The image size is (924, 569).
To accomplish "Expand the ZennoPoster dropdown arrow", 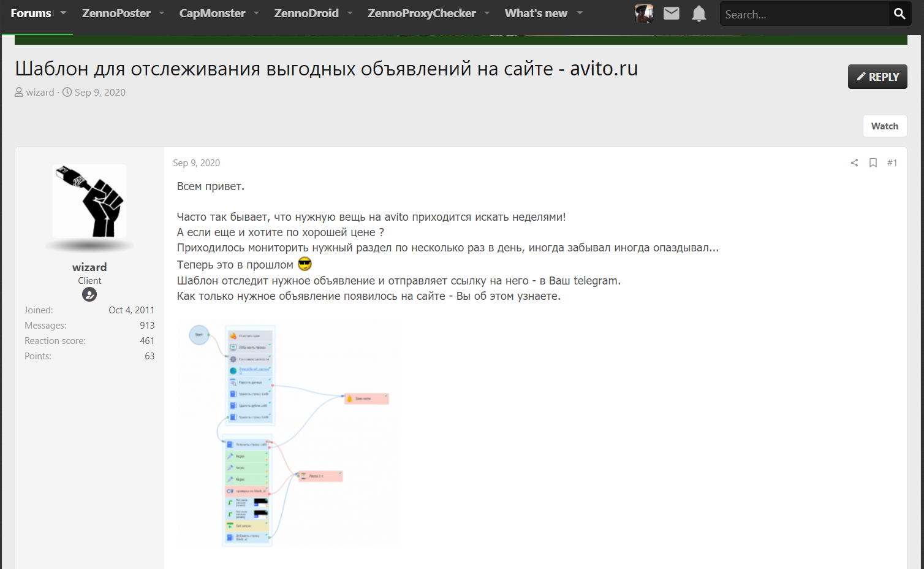I will (x=162, y=13).
